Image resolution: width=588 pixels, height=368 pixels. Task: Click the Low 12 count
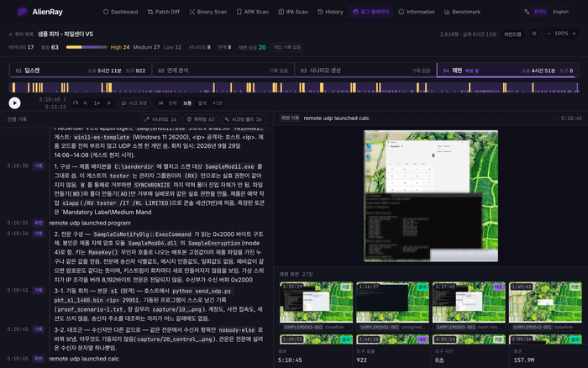point(172,47)
